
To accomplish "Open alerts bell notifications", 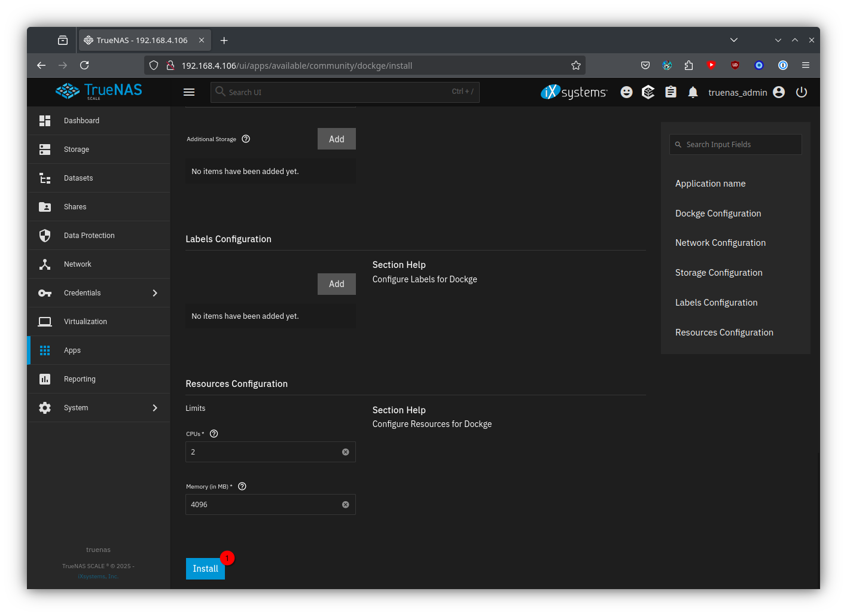I will tap(693, 92).
